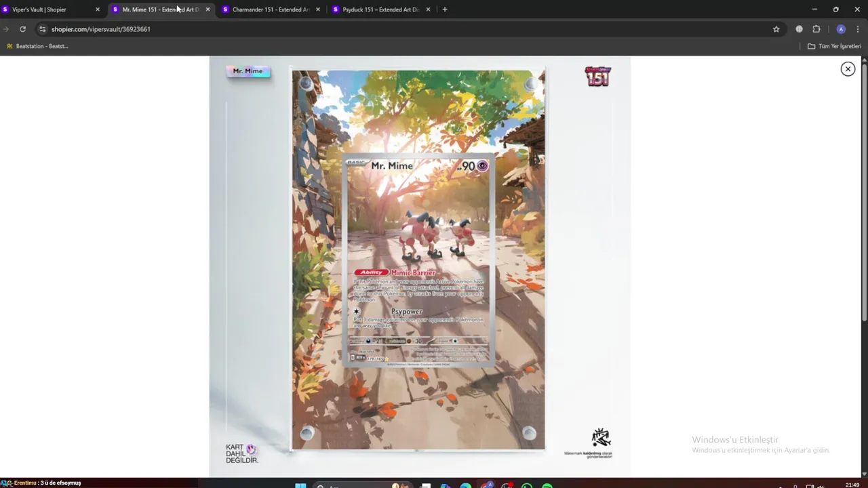Open the Beatstation bookmark

coord(37,46)
